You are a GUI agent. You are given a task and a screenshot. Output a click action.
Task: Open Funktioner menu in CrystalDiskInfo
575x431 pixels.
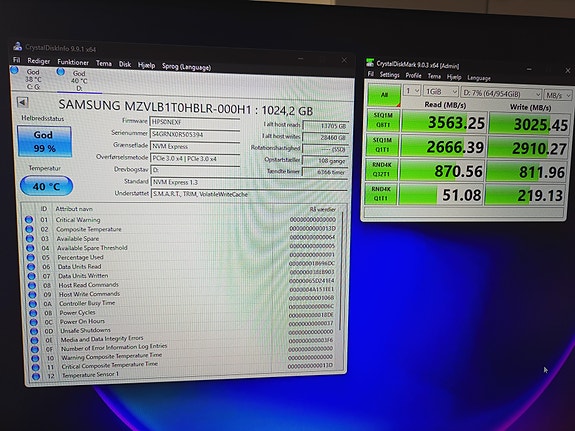tap(73, 62)
